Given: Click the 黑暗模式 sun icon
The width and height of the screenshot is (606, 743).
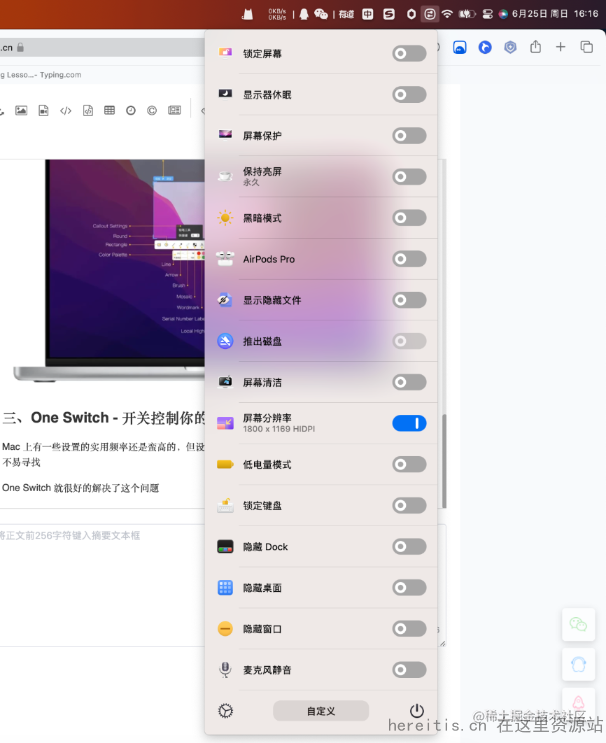Looking at the screenshot, I should click(225, 218).
